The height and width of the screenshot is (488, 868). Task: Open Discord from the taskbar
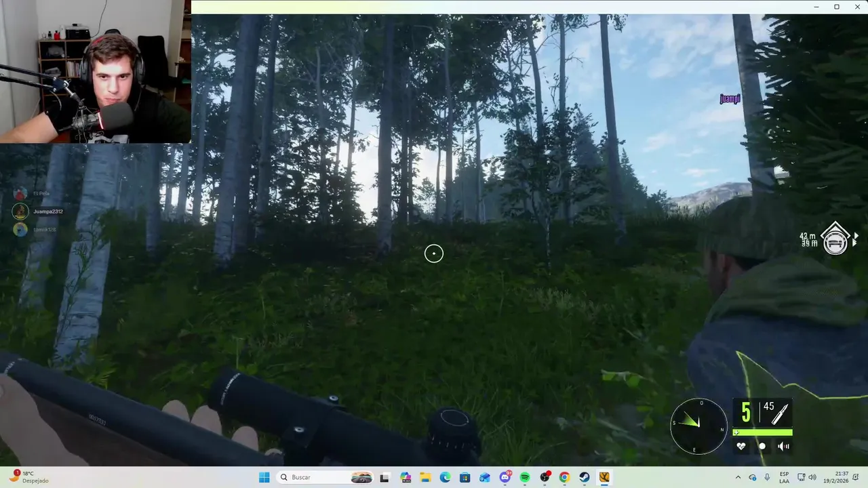tap(505, 477)
